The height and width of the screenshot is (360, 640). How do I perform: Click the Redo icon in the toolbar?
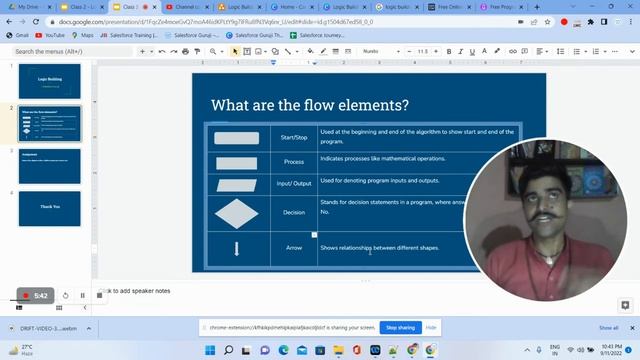pyautogui.click(x=174, y=51)
